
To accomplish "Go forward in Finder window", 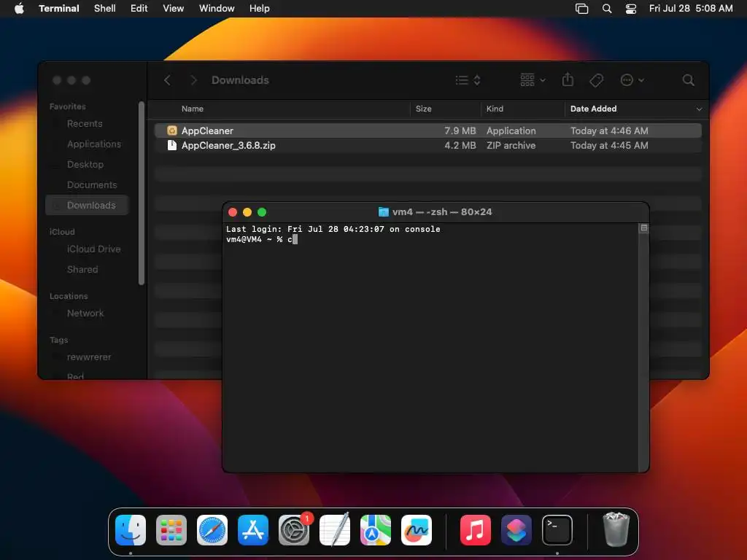I will 193,80.
